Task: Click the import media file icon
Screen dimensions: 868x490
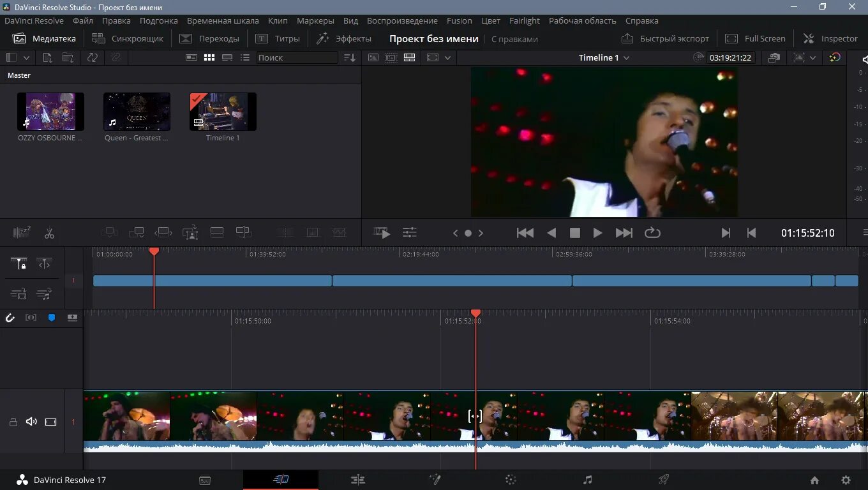Action: point(47,57)
